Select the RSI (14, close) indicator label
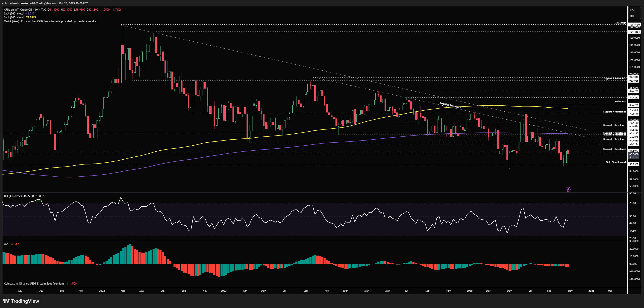The image size is (644, 308). click(x=13, y=196)
